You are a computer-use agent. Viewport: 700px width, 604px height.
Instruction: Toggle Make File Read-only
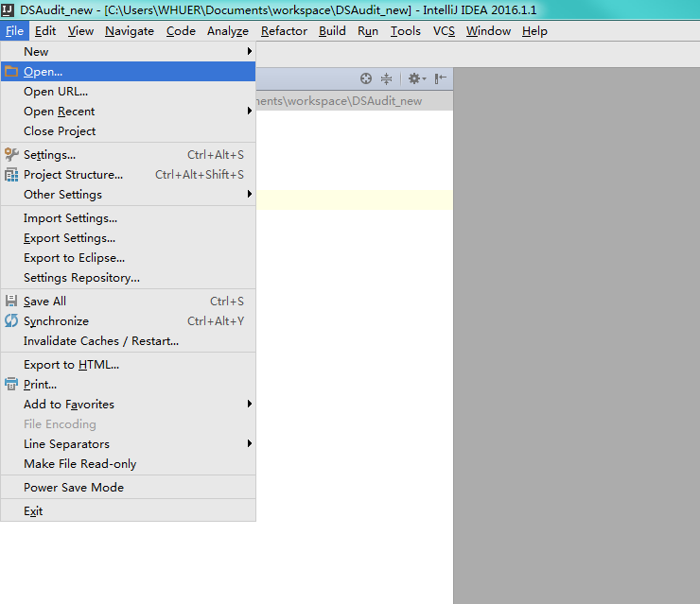(x=128, y=463)
